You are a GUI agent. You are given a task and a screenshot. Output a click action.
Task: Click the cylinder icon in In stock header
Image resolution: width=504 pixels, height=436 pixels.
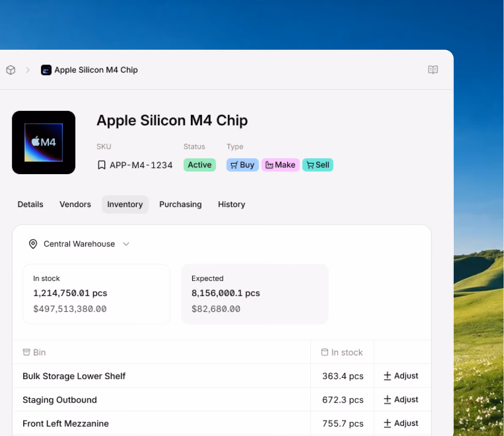[x=325, y=352]
